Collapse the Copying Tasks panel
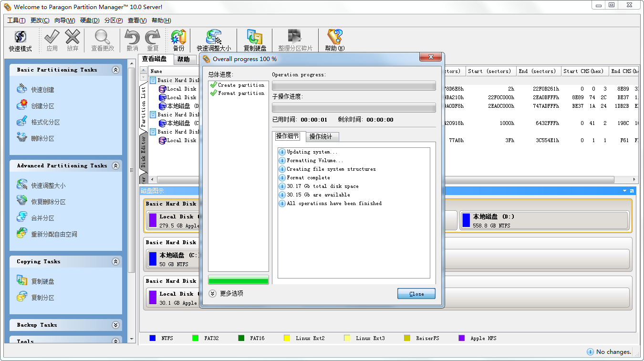 pos(115,261)
